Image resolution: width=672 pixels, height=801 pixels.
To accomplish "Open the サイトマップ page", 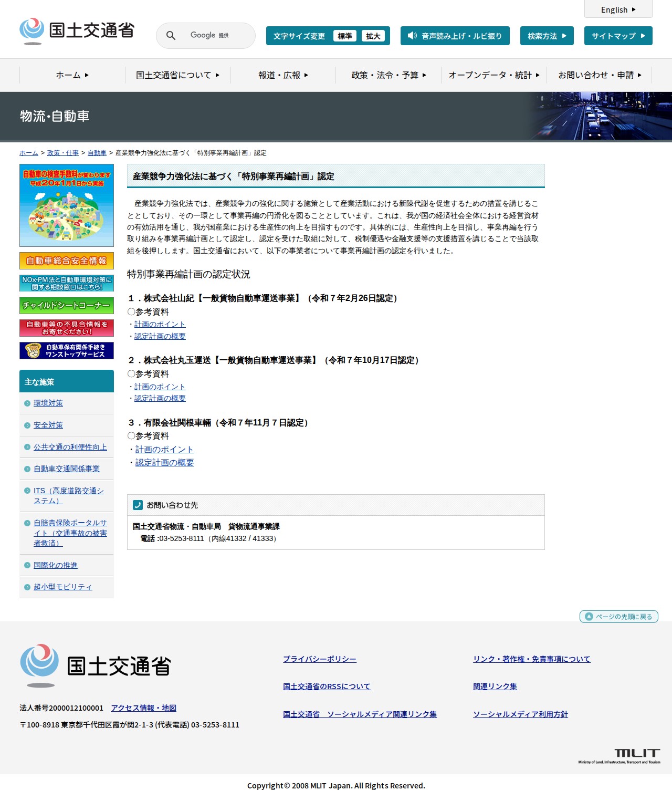I will 618,36.
